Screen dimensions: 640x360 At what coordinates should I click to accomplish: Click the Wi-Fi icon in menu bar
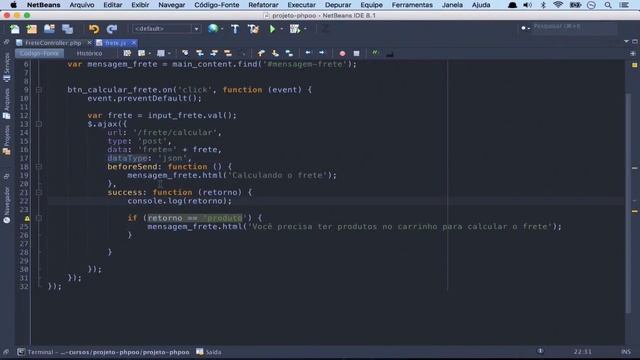[558, 5]
